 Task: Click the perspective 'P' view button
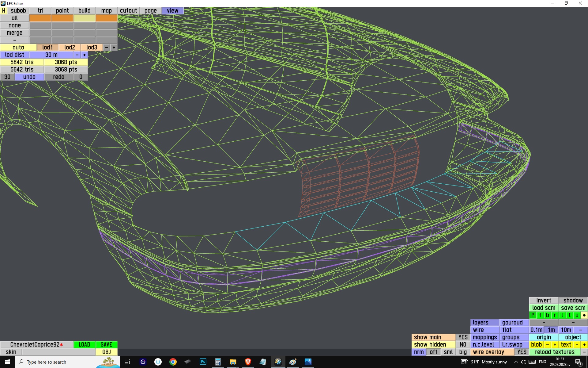pos(533,315)
